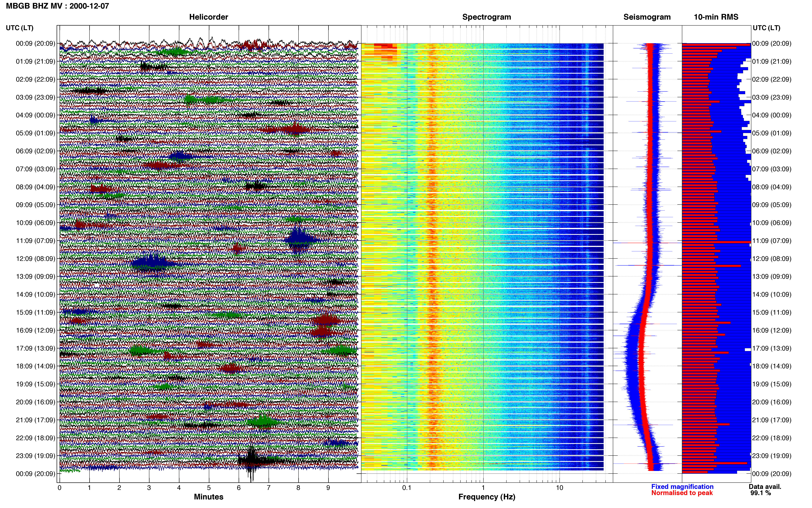Click the '5' tick on the minutes axis

(209, 487)
